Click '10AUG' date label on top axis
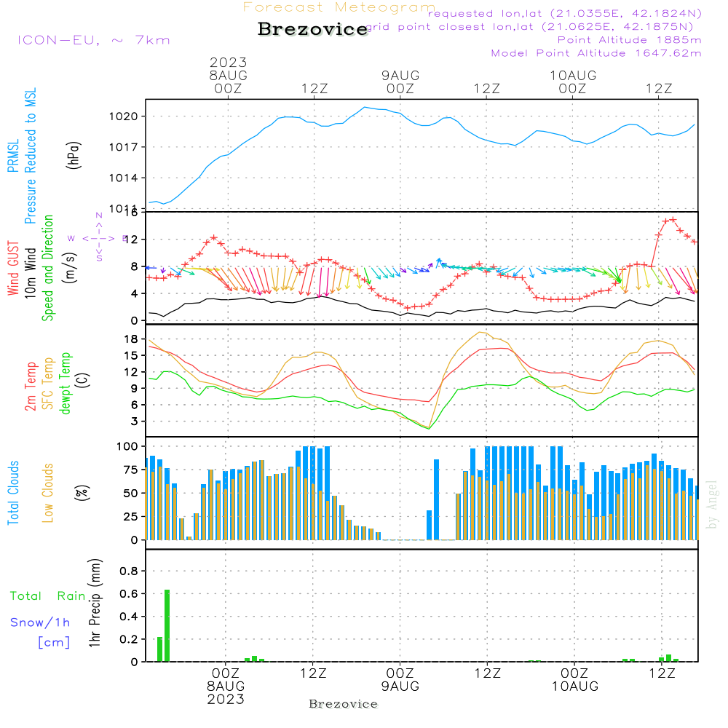The height and width of the screenshot is (728, 728). coord(573,75)
